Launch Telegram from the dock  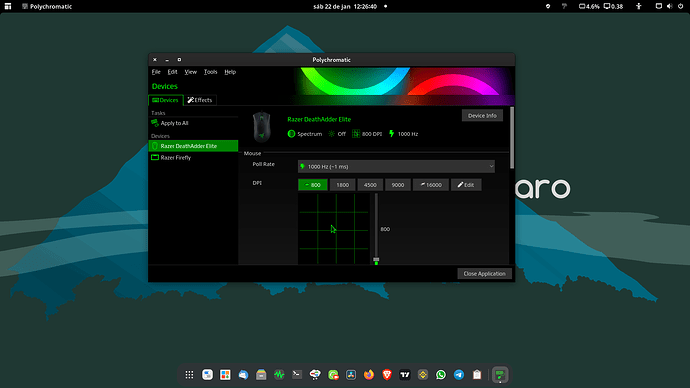pos(459,375)
